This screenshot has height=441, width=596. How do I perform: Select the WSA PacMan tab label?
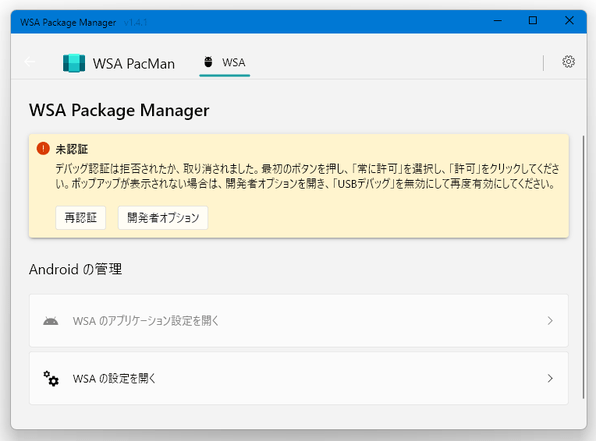[x=134, y=63]
